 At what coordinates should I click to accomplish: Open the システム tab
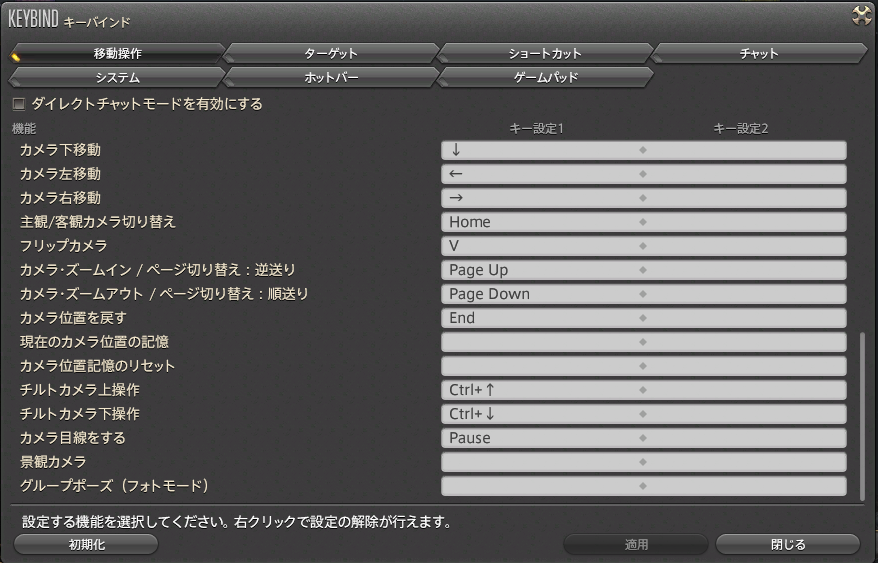coord(118,77)
